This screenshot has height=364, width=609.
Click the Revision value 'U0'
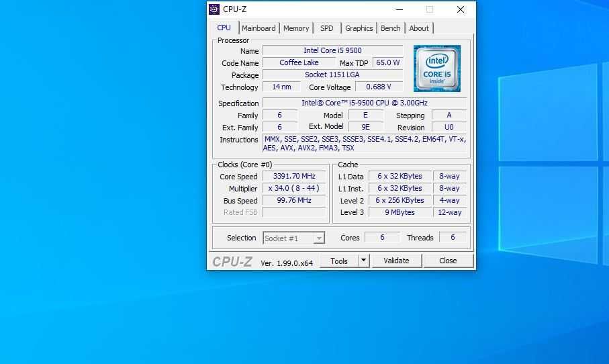coord(449,127)
